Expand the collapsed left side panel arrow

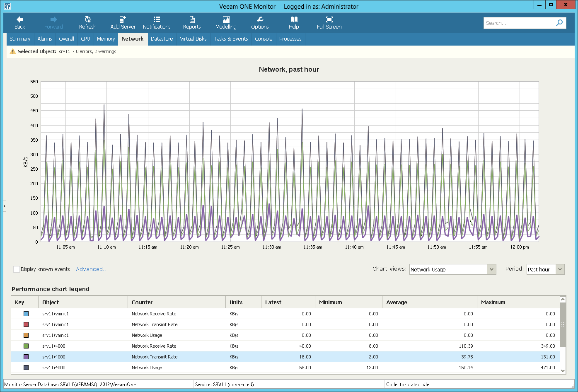5,206
